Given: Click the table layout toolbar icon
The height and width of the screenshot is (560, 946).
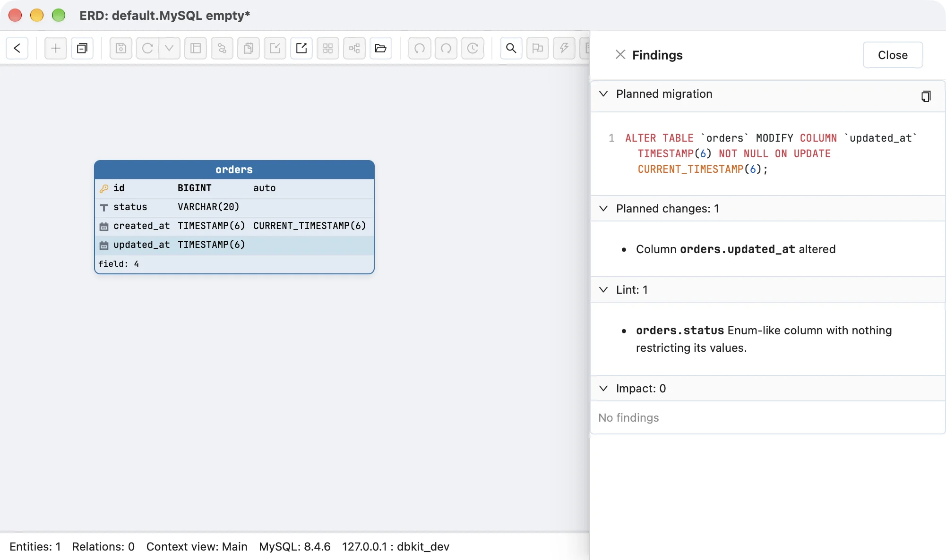Looking at the screenshot, I should tap(196, 48).
